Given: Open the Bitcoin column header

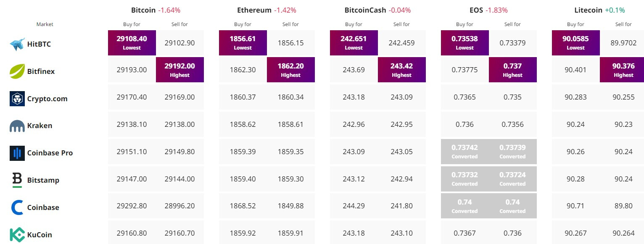Looking at the screenshot, I should tap(143, 10).
